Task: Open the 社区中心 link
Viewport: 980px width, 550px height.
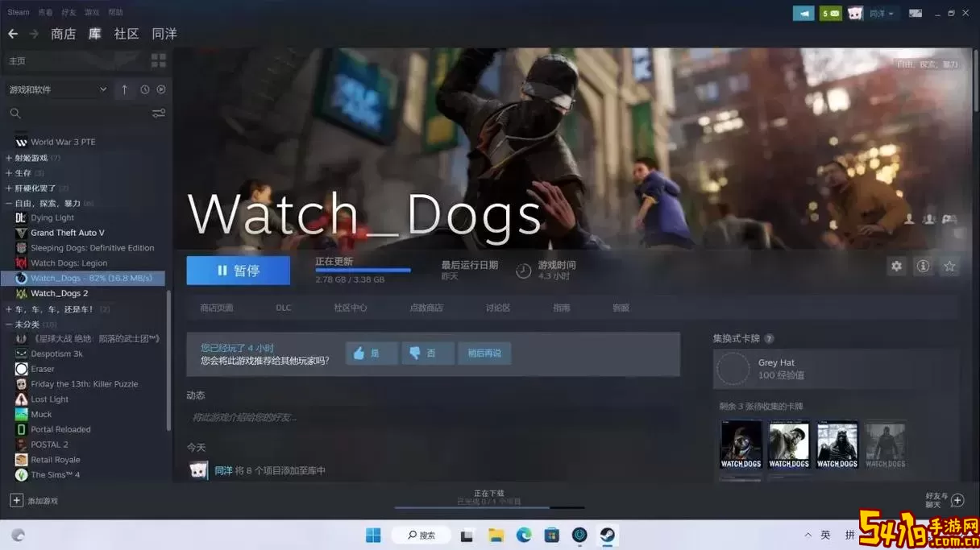Action: pyautogui.click(x=351, y=308)
